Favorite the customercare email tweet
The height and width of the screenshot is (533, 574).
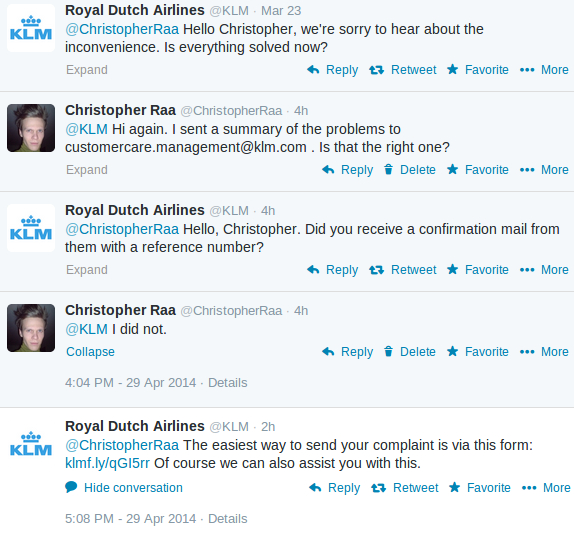[x=478, y=169]
